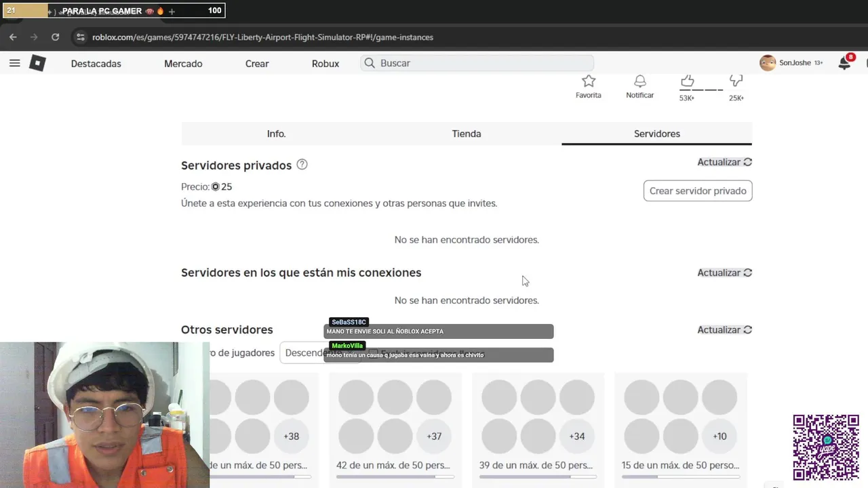The width and height of the screenshot is (868, 488).
Task: Click the 25 Robux price text
Action: [222, 186]
